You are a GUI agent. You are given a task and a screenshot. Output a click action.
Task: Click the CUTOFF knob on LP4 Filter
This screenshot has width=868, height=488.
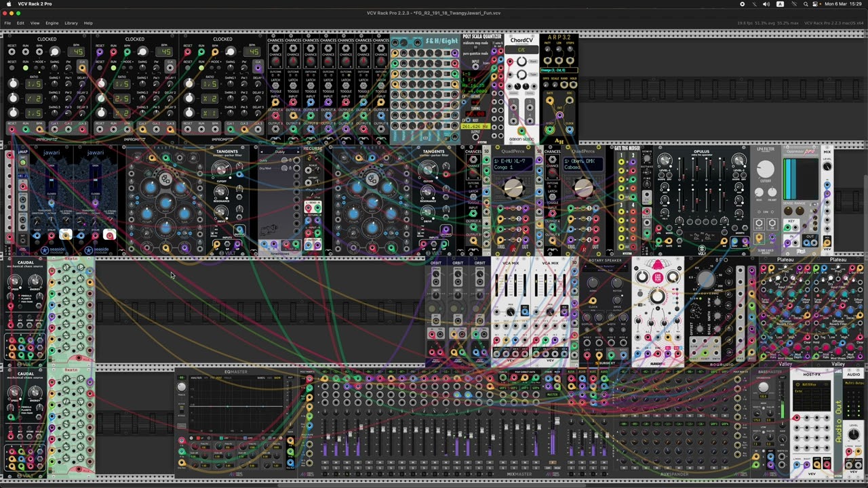pyautogui.click(x=765, y=169)
